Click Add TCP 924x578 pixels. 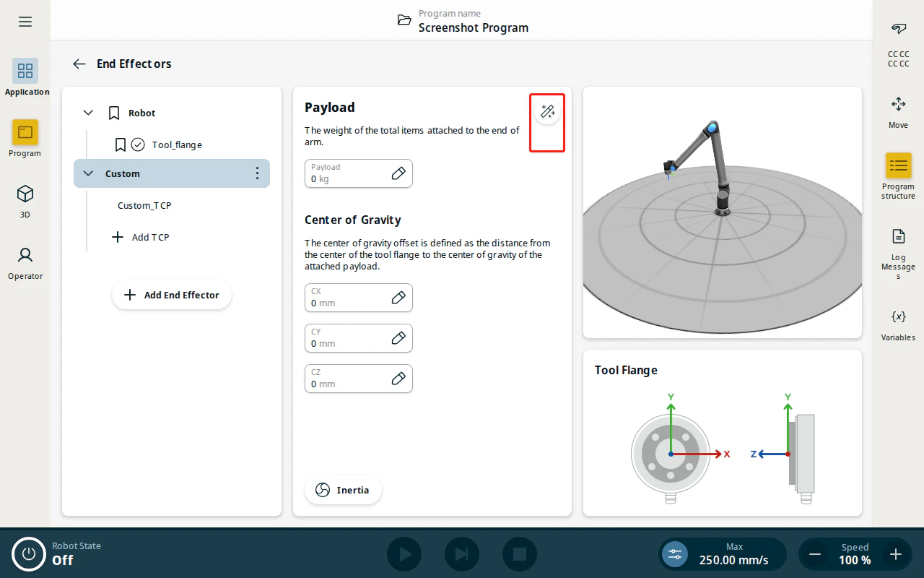click(141, 237)
